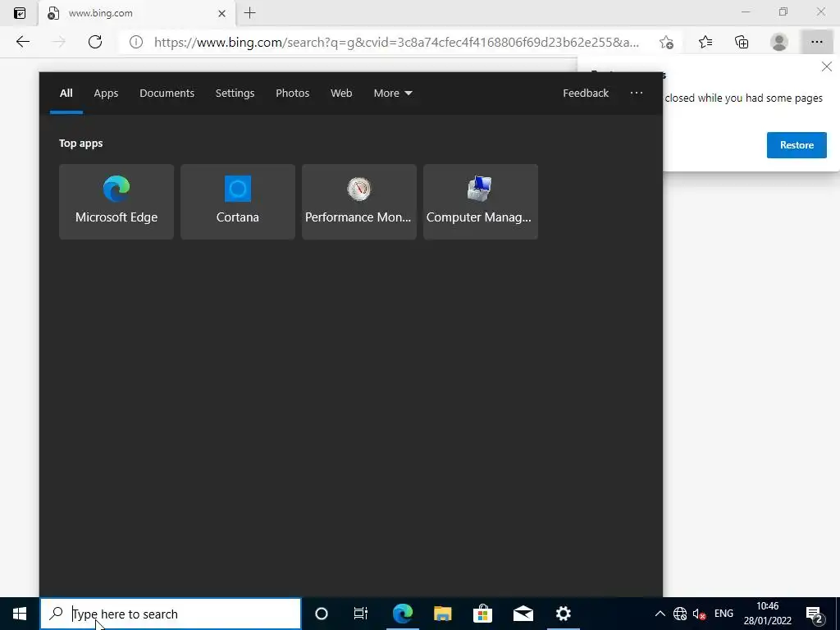Open Collections in Edge

pyautogui.click(x=742, y=42)
